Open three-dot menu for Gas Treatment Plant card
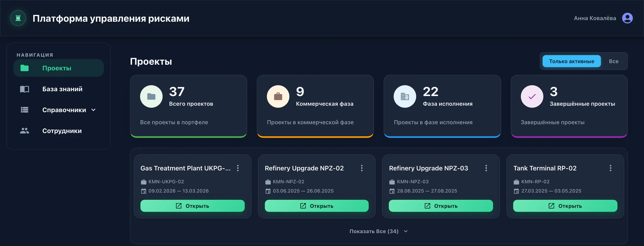 pyautogui.click(x=238, y=168)
